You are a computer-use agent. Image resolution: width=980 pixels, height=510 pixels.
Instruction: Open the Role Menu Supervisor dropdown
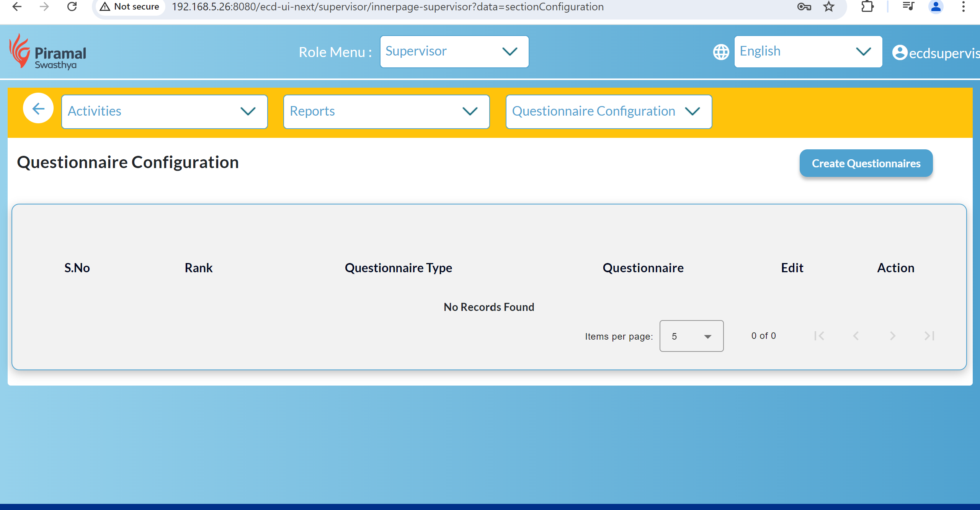[x=454, y=52]
